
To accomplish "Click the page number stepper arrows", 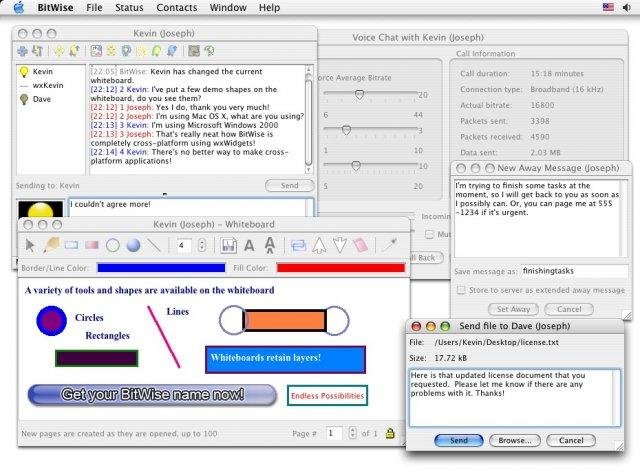I will pos(353,433).
